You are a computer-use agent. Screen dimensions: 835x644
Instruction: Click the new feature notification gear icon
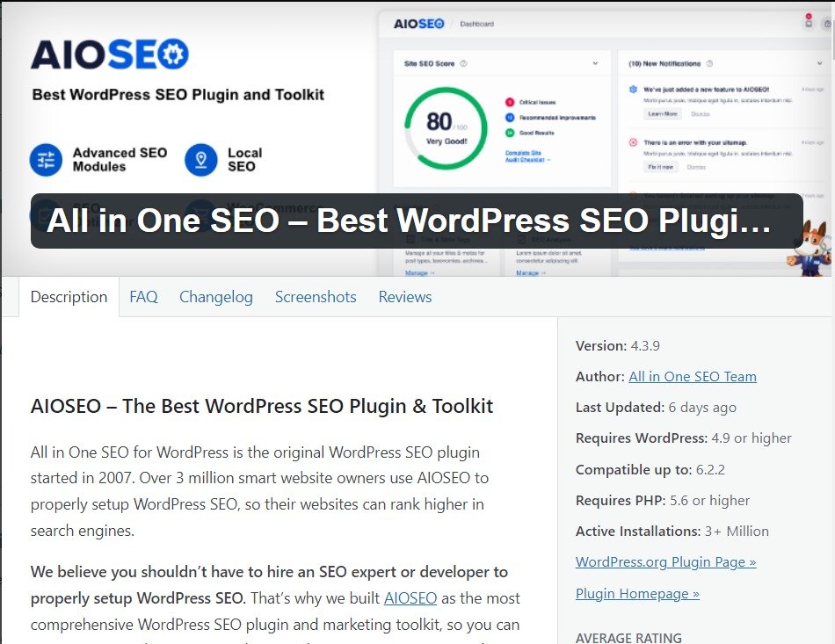point(633,90)
